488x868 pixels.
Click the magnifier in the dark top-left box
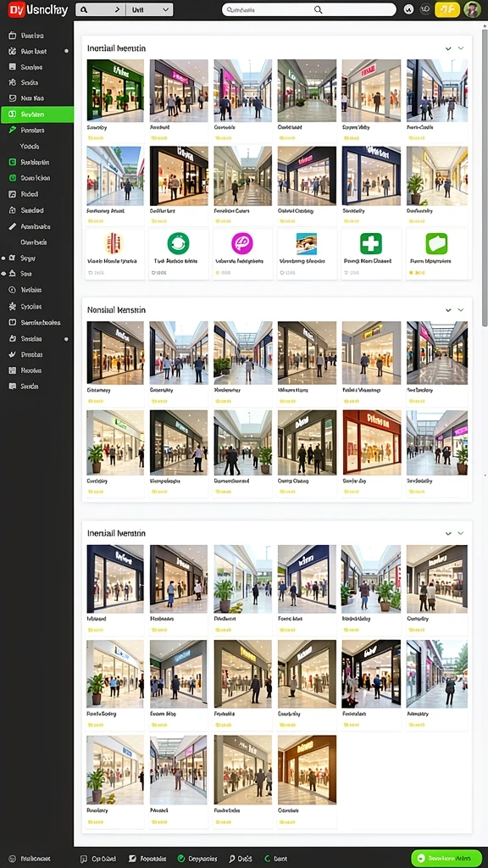[85, 10]
